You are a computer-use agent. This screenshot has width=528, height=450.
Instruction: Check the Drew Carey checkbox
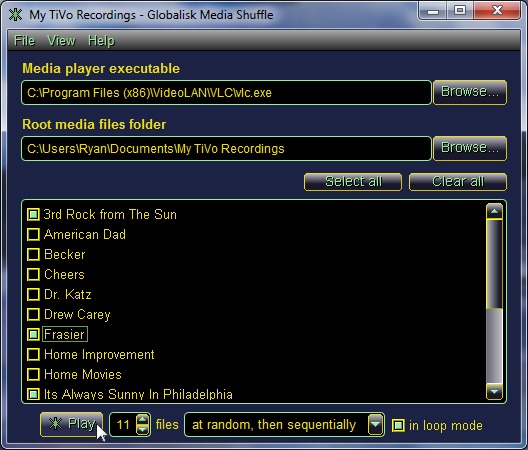point(33,315)
